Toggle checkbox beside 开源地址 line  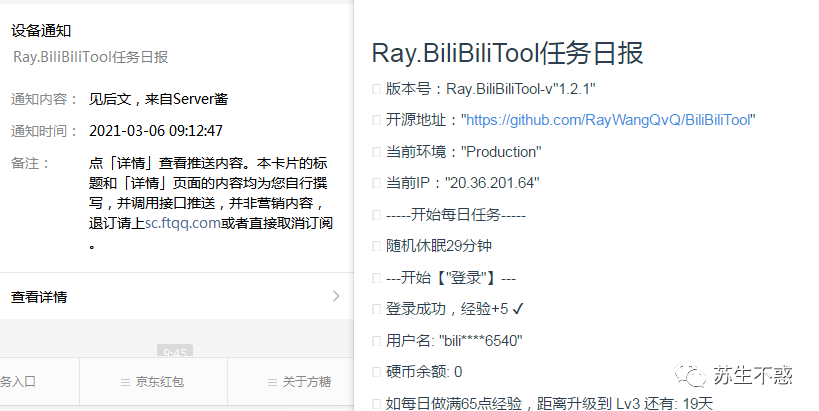tap(376, 121)
